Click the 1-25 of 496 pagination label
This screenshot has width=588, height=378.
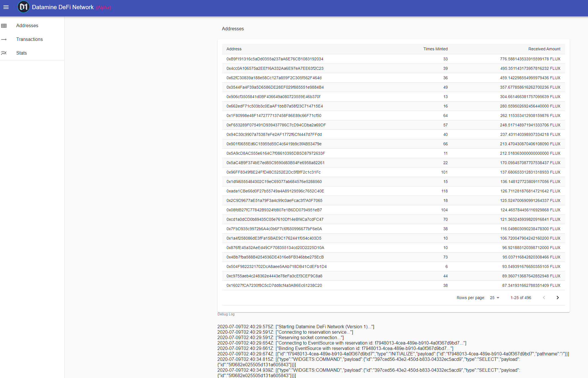[x=521, y=298]
